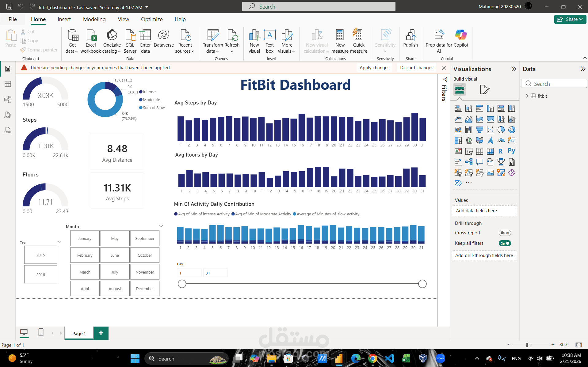The height and width of the screenshot is (367, 588).
Task: Switch to the Insert ribbon tab
Action: (x=64, y=19)
